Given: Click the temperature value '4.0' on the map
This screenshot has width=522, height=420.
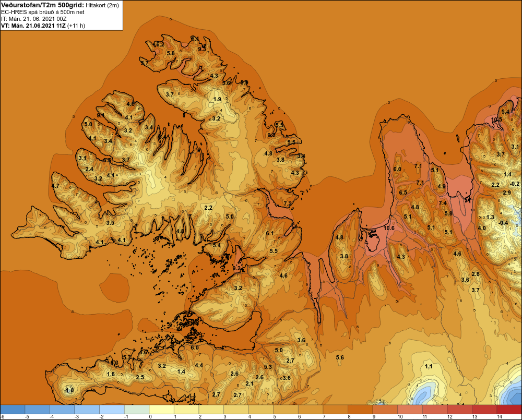Looking at the screenshot, I should [x=482, y=228].
